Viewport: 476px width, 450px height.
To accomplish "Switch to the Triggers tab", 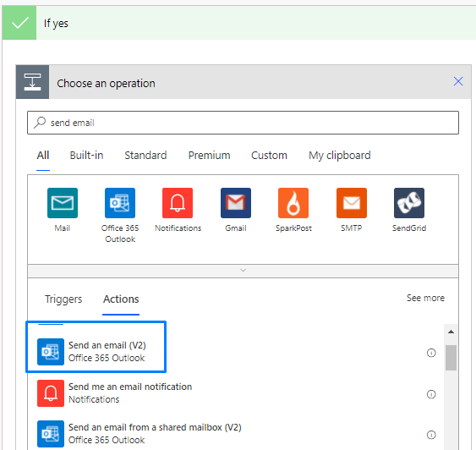I will point(63,299).
